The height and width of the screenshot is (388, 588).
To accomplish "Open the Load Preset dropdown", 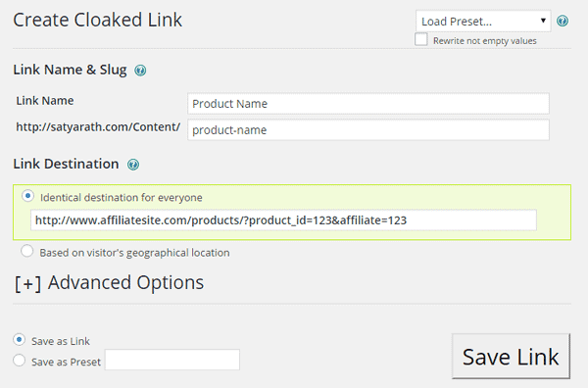I will click(x=483, y=21).
